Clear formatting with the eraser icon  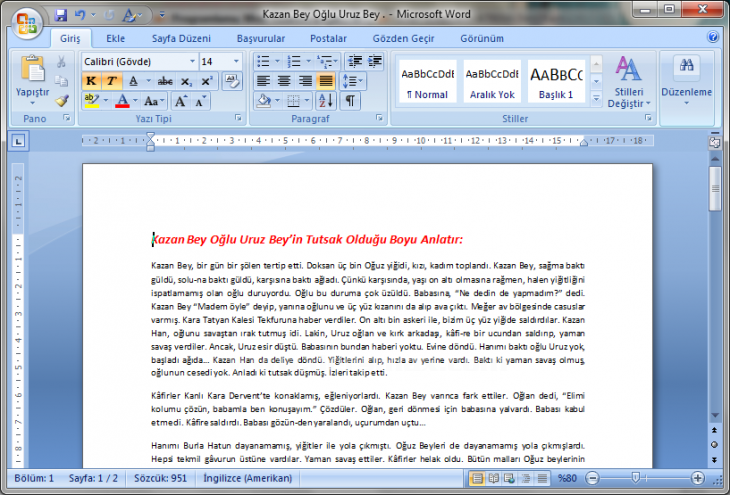point(231,81)
